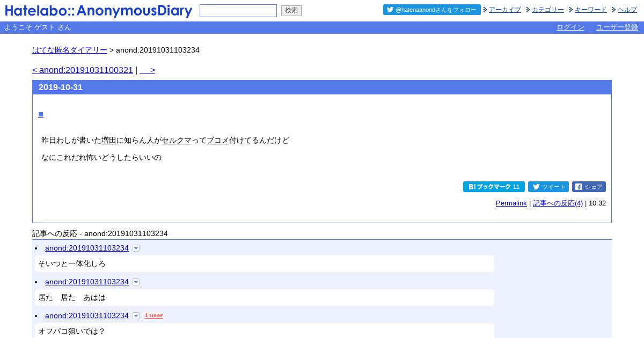Click the 検索 search button

coord(291,11)
